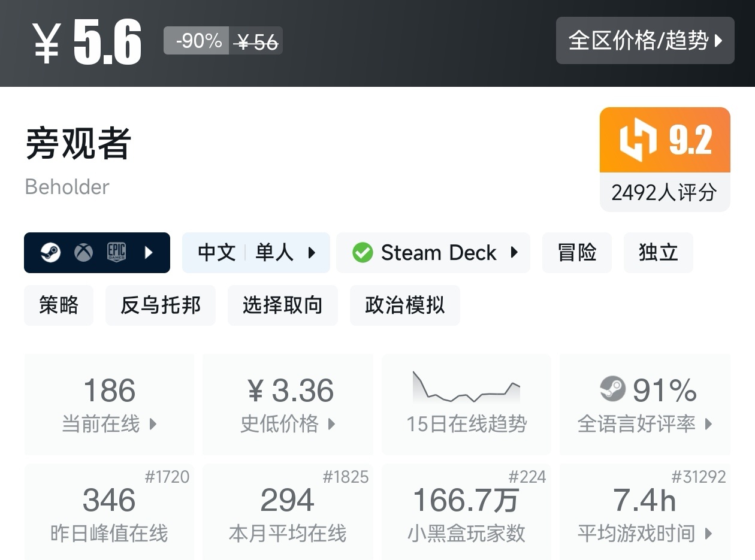This screenshot has width=755, height=560.
Task: Select the 独立 genre tag
Action: [659, 253]
